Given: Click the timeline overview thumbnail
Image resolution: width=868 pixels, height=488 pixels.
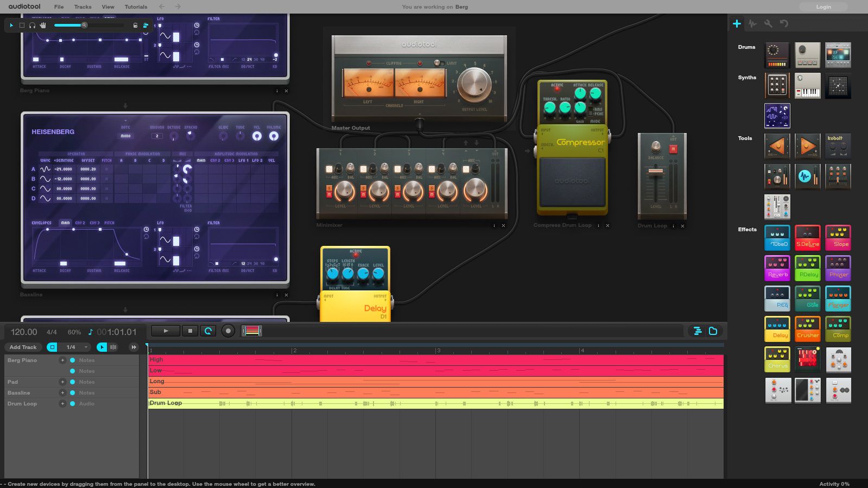Looking at the screenshot, I should coord(252,331).
